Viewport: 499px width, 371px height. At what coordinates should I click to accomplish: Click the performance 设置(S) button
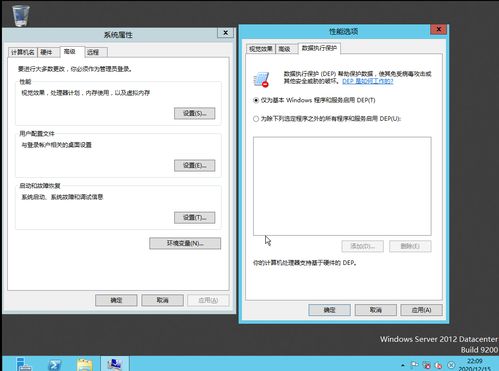(194, 113)
